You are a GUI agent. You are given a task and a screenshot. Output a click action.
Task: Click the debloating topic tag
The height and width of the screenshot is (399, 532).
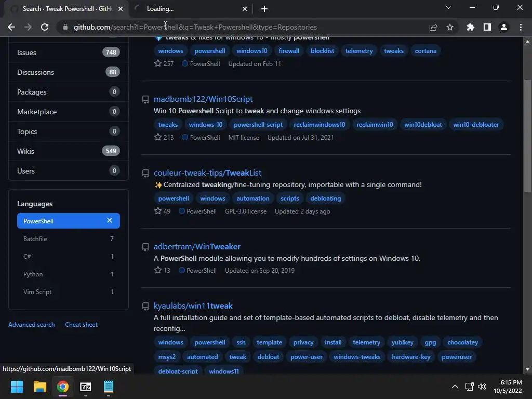pyautogui.click(x=325, y=198)
